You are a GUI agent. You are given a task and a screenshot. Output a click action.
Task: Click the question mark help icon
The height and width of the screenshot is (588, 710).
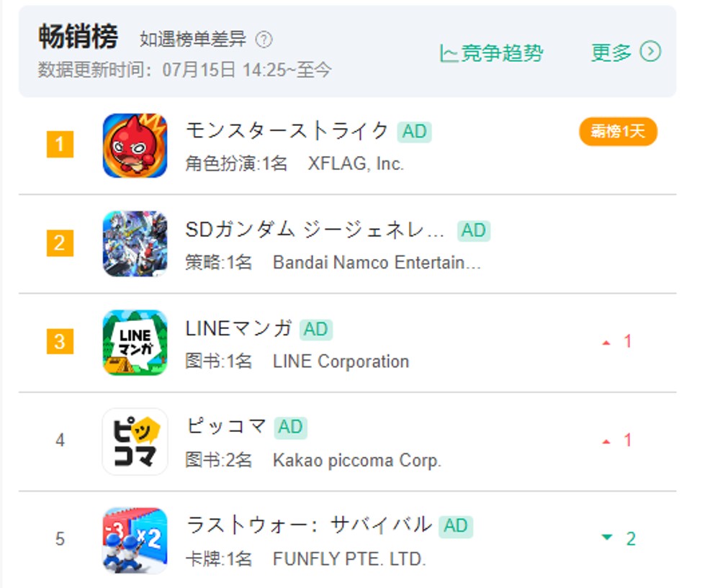click(264, 40)
